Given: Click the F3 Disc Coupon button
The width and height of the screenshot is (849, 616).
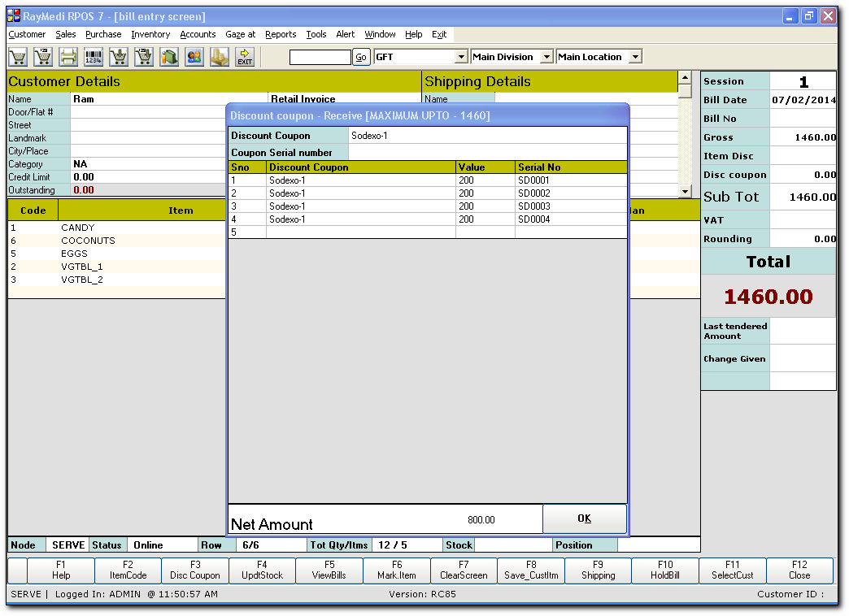Looking at the screenshot, I should coord(195,570).
